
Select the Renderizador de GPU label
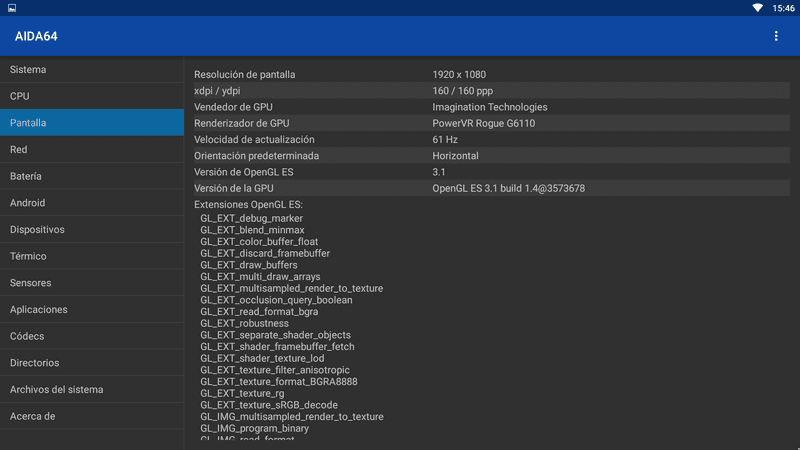(241, 123)
